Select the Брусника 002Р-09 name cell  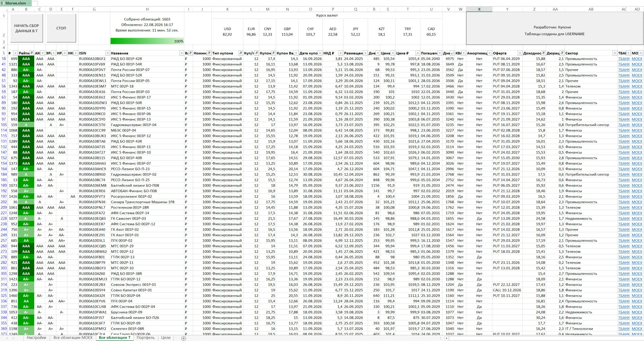[x=147, y=312]
